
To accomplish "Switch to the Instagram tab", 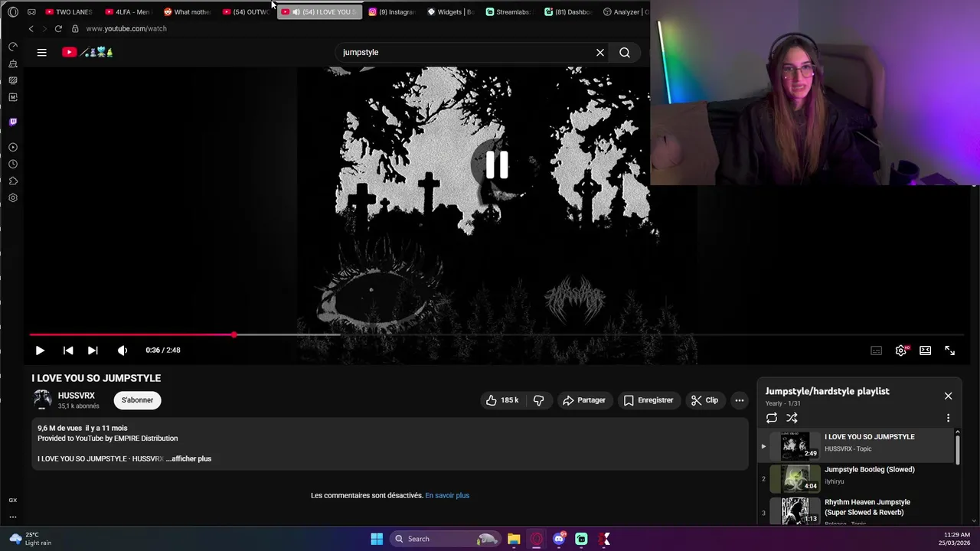I will (x=391, y=11).
